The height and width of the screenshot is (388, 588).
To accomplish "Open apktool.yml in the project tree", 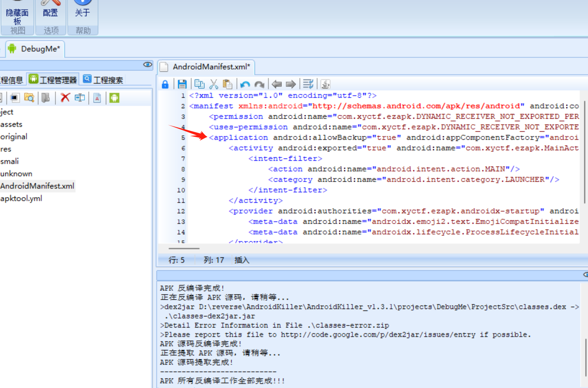I will coord(21,199).
